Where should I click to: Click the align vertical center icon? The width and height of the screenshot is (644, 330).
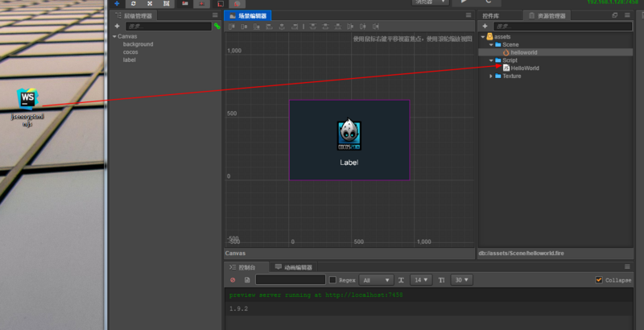[x=245, y=27]
